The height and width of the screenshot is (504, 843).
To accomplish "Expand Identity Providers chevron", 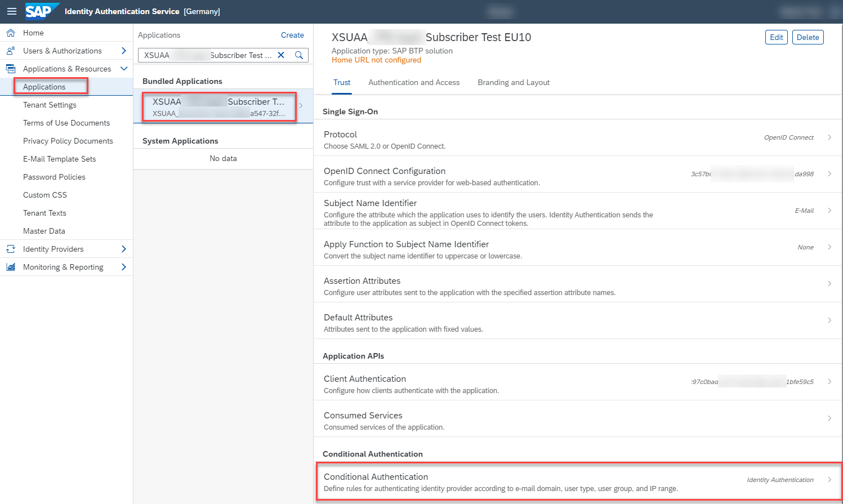I will click(124, 249).
